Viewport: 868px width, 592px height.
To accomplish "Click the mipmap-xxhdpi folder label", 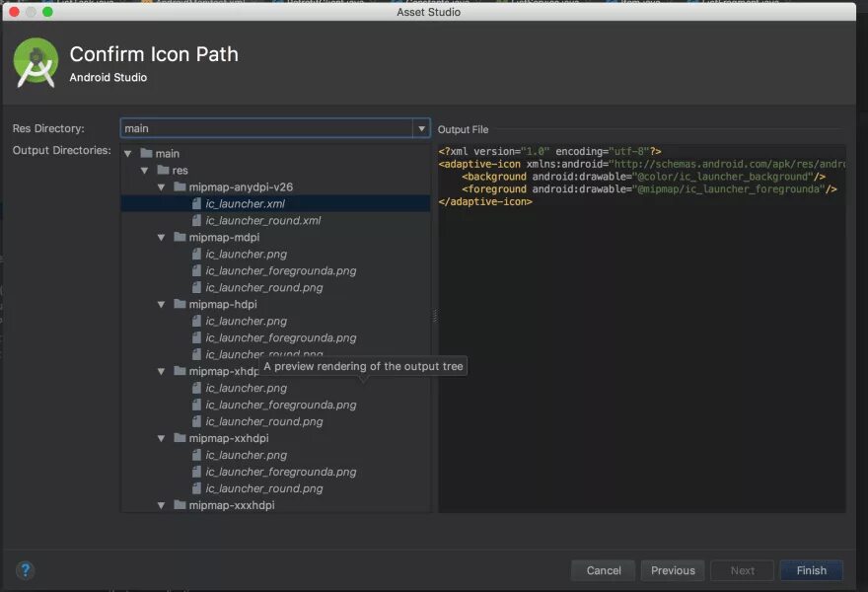I will [229, 438].
